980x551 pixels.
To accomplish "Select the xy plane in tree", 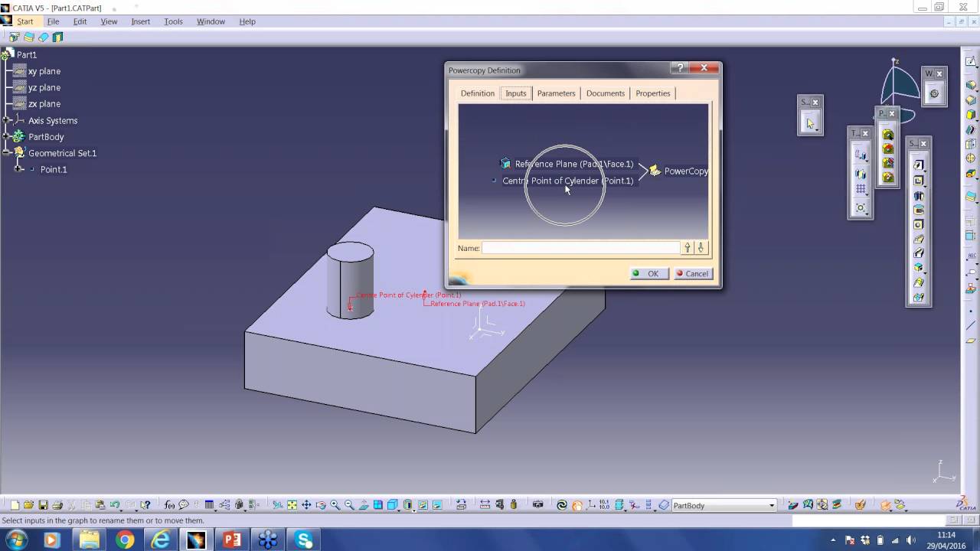I will (x=38, y=71).
